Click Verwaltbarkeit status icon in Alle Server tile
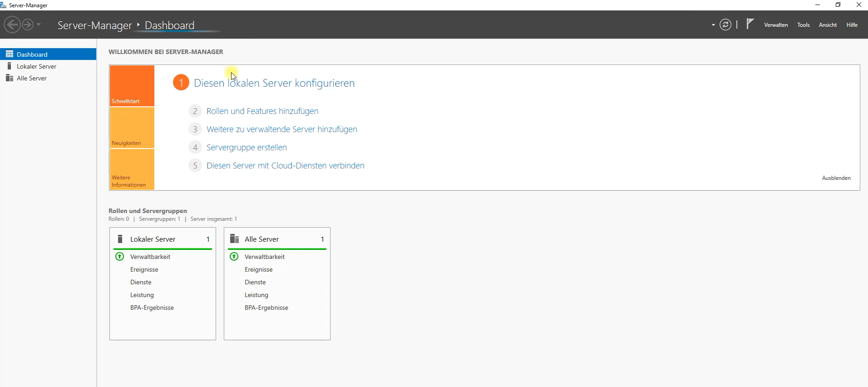Image resolution: width=868 pixels, height=387 pixels. pos(234,257)
